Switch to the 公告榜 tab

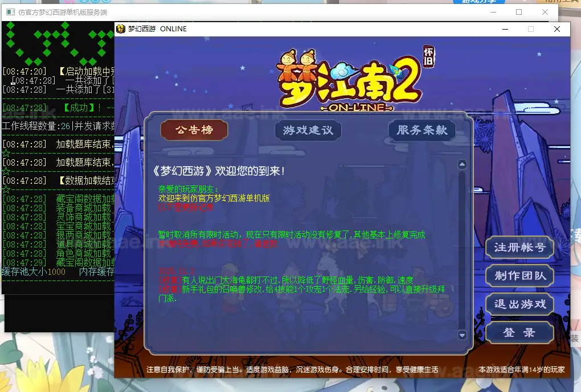(194, 130)
